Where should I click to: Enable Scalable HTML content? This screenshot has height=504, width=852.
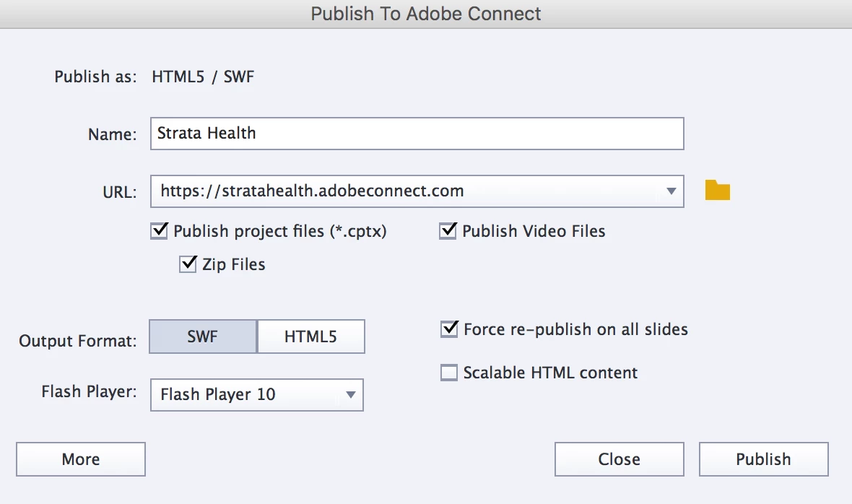tap(449, 373)
